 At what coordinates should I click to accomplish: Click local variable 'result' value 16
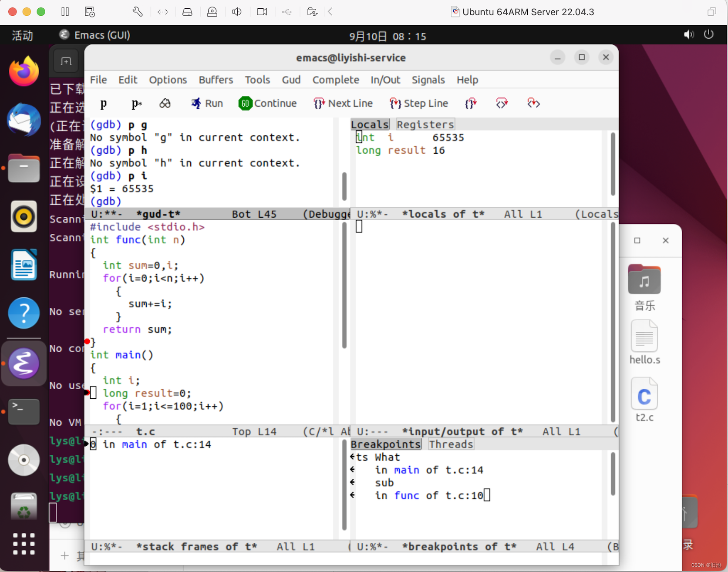pyautogui.click(x=438, y=151)
